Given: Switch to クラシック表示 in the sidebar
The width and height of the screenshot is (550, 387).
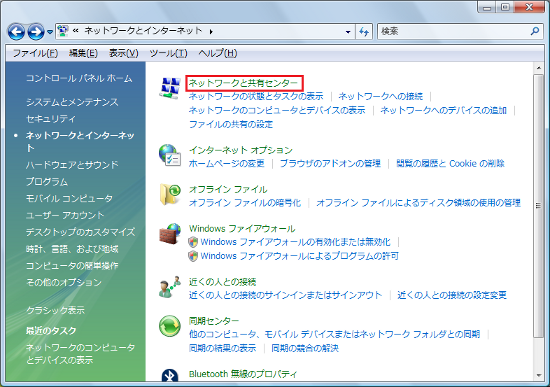Looking at the screenshot, I should pos(55,310).
